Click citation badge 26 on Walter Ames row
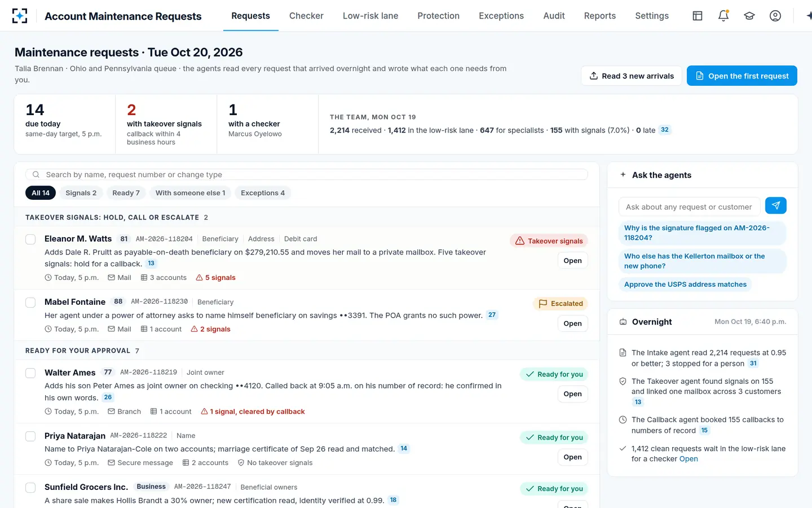 point(108,397)
